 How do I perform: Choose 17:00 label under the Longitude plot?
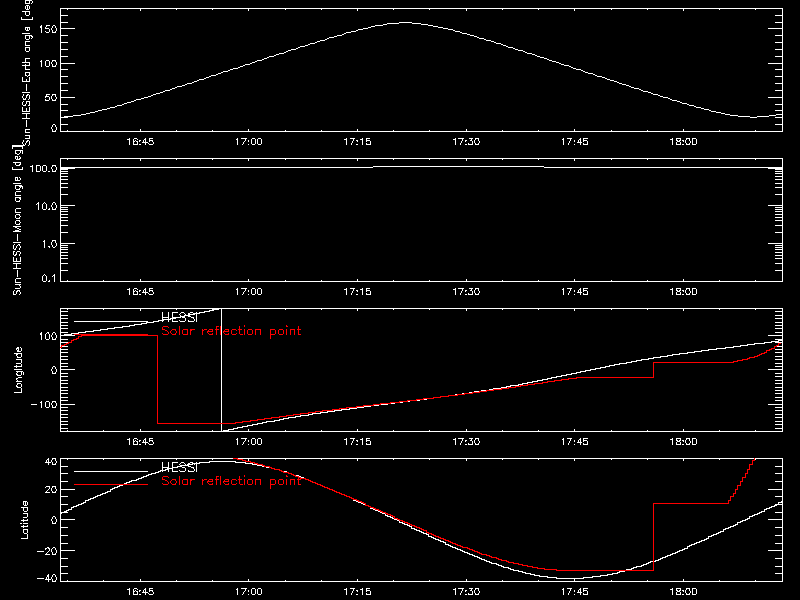pyautogui.click(x=249, y=442)
